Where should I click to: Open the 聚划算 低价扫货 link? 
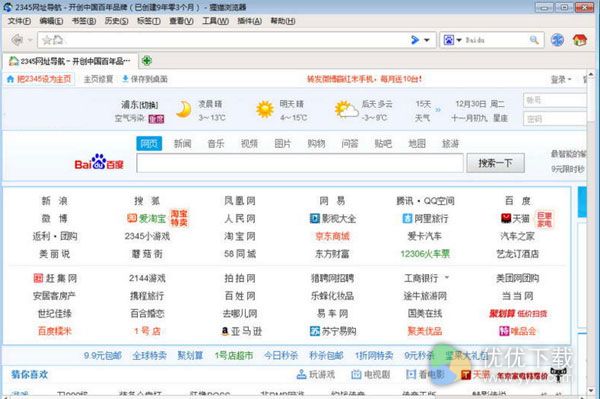coord(518,313)
